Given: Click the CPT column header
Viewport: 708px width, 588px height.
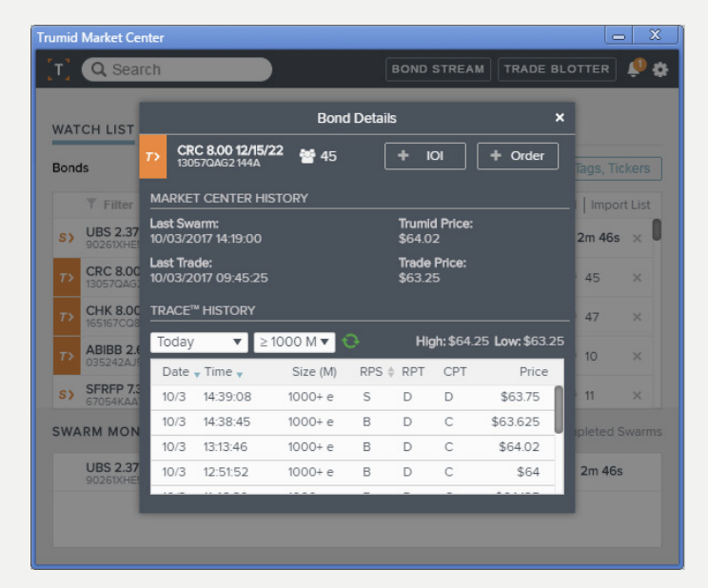Looking at the screenshot, I should click(x=455, y=372).
